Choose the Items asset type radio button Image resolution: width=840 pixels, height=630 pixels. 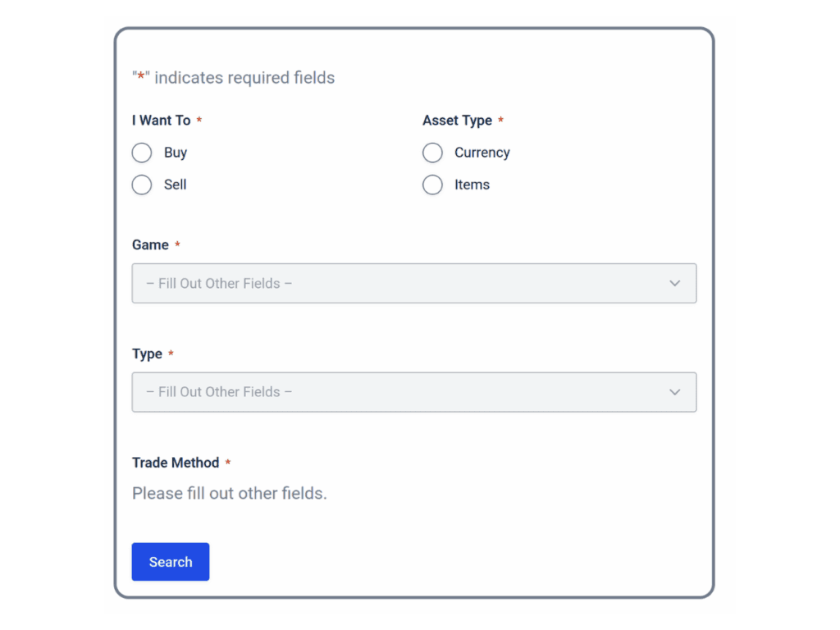pos(432,185)
